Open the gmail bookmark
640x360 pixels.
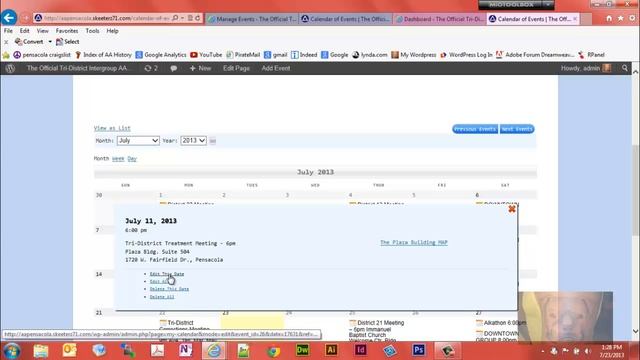point(276,55)
